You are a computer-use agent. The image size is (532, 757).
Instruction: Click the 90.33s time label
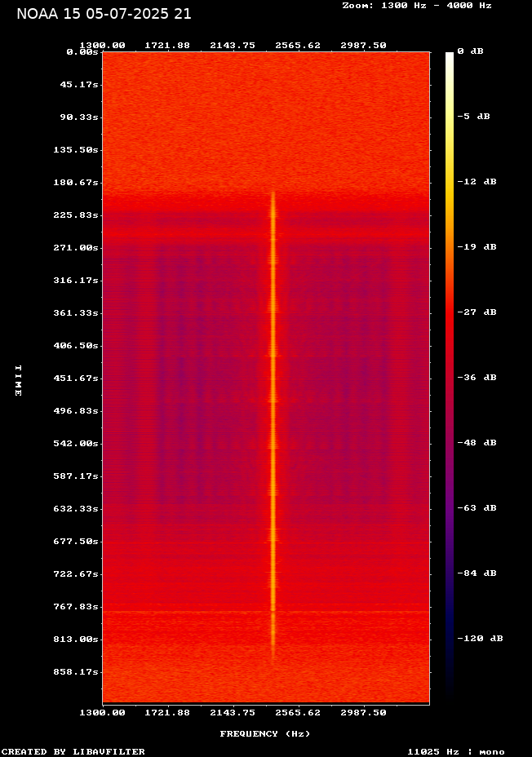[79, 117]
